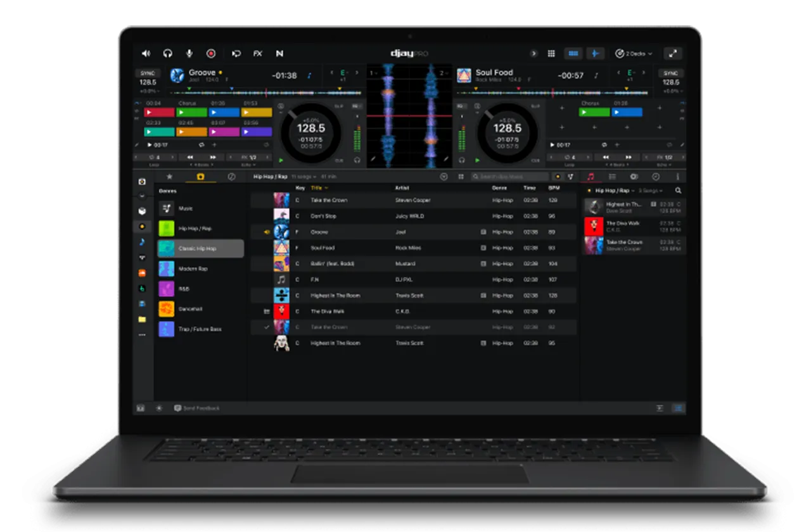
Task: Enable the blue horizontal deck layout view
Action: coord(574,54)
